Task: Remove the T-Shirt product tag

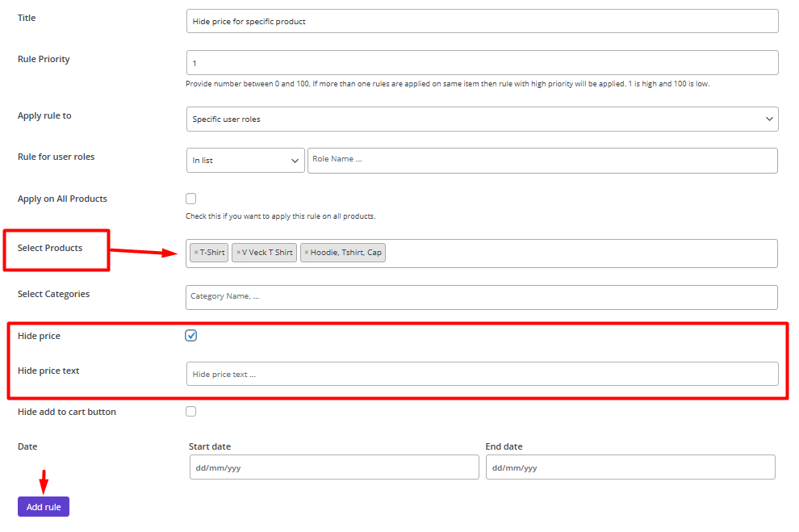Action: point(196,253)
